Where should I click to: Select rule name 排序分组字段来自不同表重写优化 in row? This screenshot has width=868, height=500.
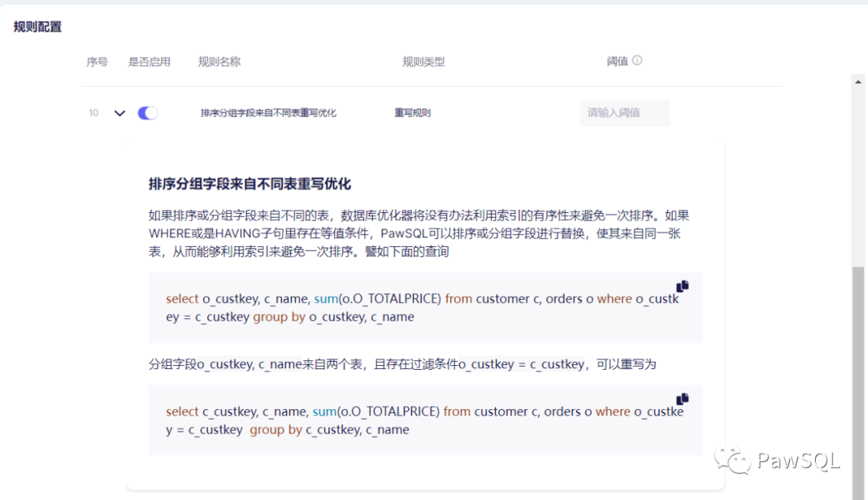point(268,113)
